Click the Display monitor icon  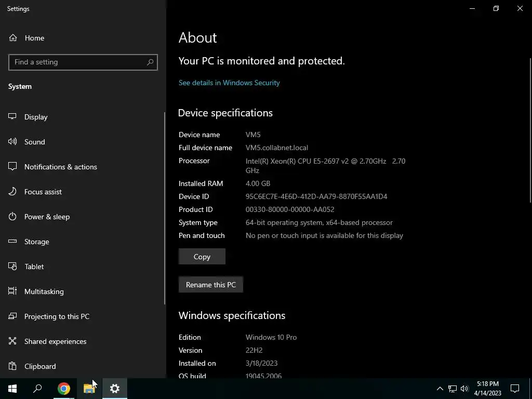[x=12, y=116]
